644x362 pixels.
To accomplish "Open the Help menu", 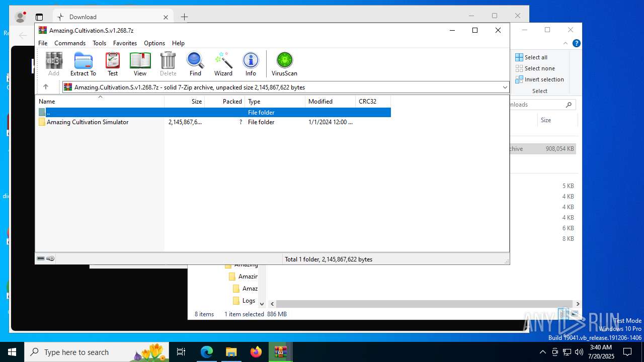I will tap(178, 43).
